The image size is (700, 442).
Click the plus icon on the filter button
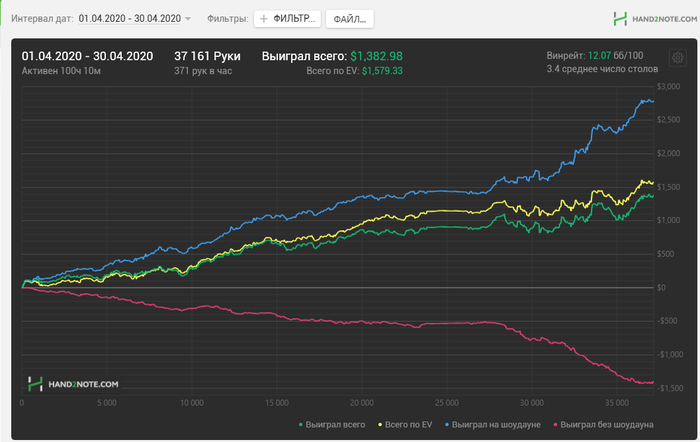(x=264, y=19)
